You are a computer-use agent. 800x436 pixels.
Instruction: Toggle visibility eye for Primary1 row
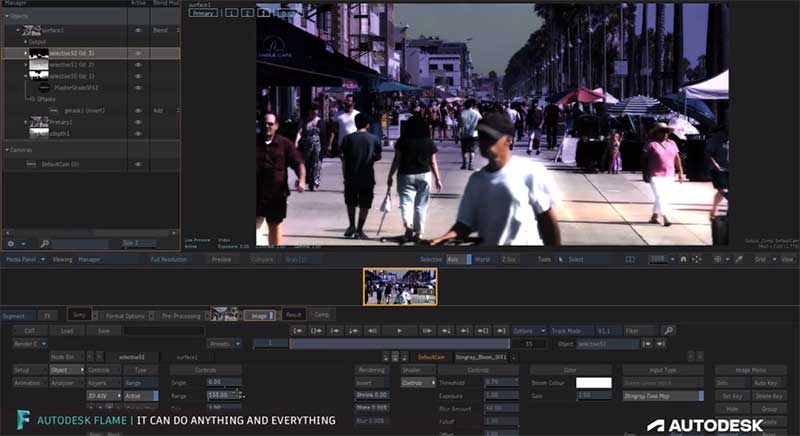pos(138,122)
